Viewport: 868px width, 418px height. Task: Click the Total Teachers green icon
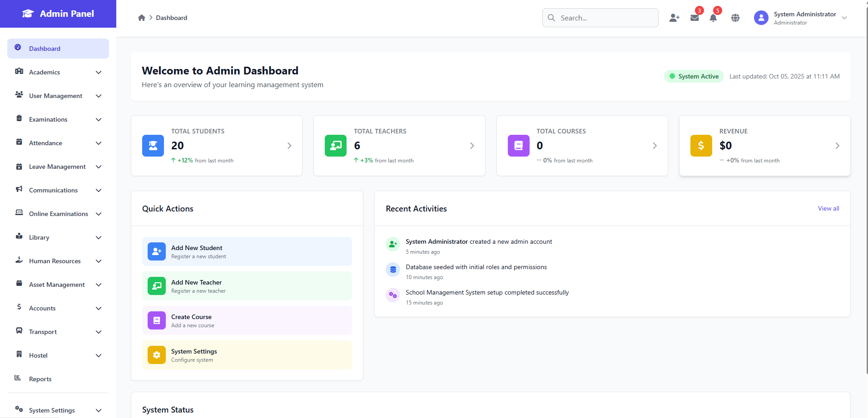[336, 146]
